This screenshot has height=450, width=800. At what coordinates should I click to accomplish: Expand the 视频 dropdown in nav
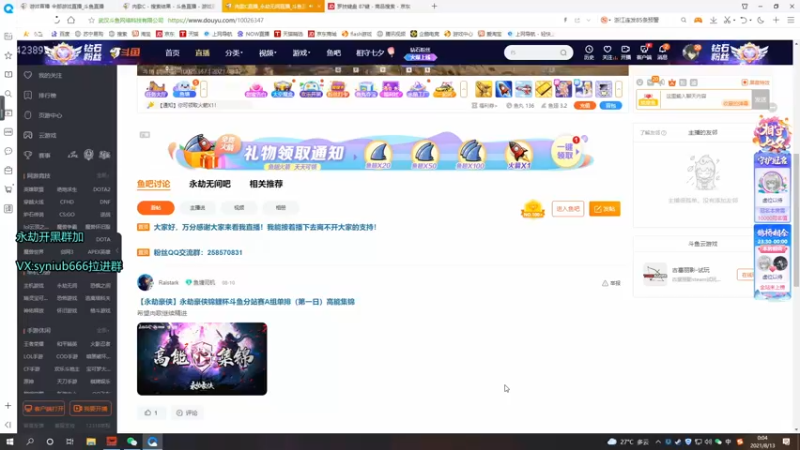click(267, 53)
